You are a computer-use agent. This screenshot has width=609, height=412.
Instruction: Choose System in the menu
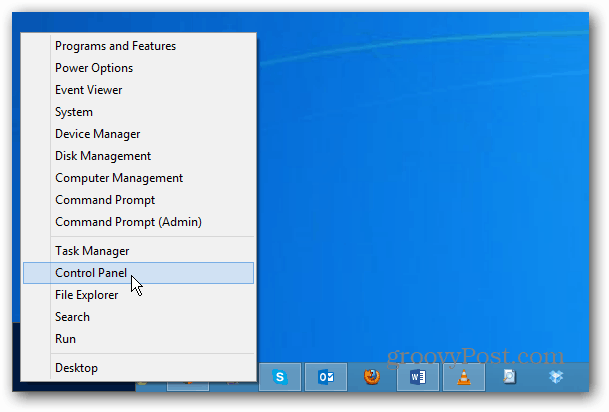[x=138, y=112]
